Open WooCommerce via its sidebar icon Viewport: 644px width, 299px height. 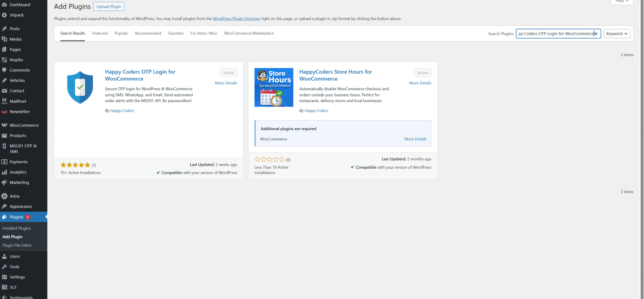(x=4, y=125)
